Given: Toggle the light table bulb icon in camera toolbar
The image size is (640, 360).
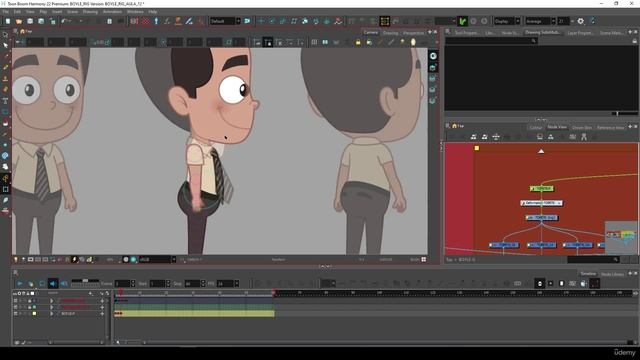Looking at the screenshot, I should point(413,42).
